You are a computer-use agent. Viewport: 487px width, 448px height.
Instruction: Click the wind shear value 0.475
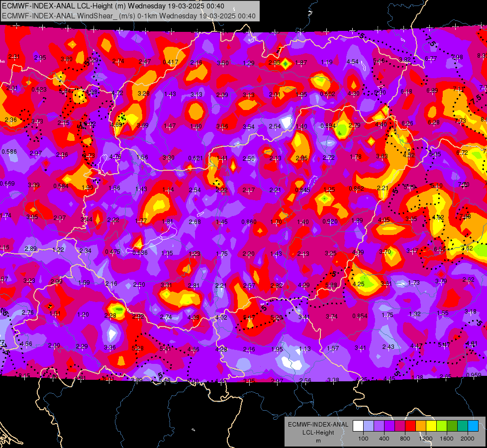tap(113, 252)
